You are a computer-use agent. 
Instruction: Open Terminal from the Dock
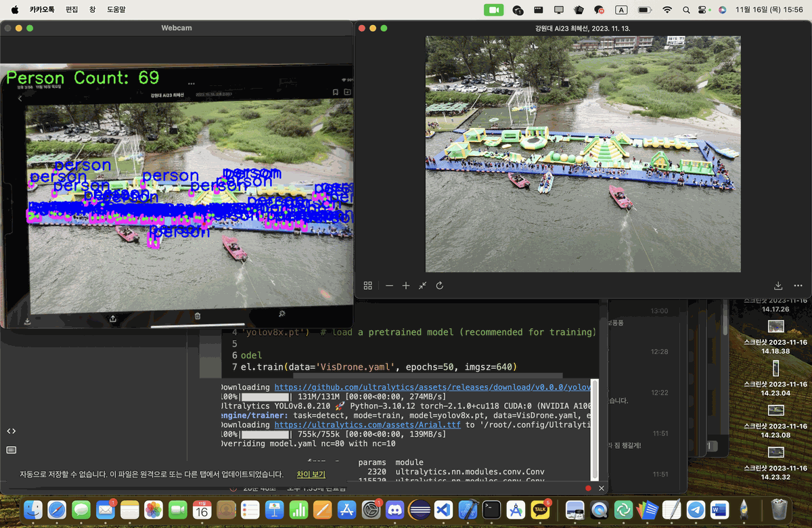491,510
